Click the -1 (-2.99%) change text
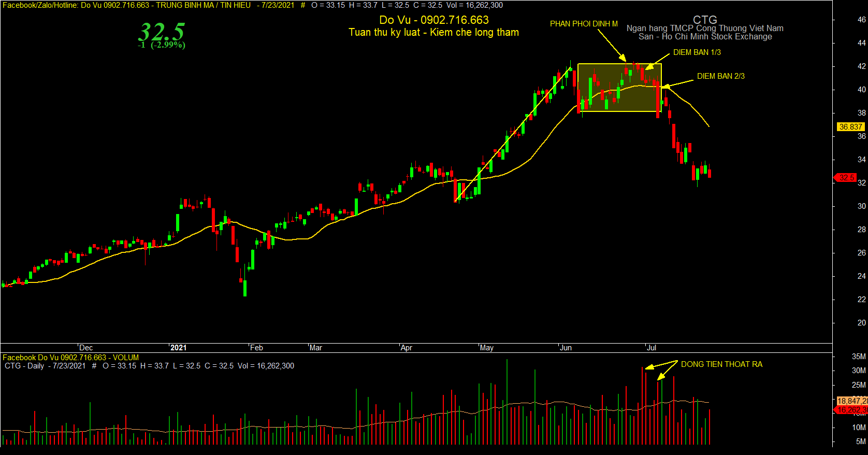Screen dimensions: 868x455 (162, 45)
